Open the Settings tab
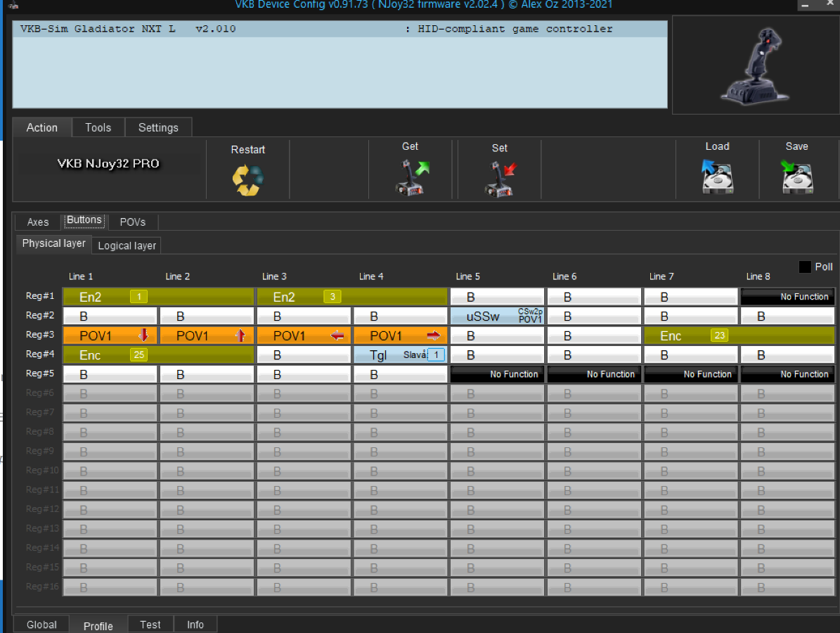This screenshot has width=840, height=633. [x=158, y=127]
